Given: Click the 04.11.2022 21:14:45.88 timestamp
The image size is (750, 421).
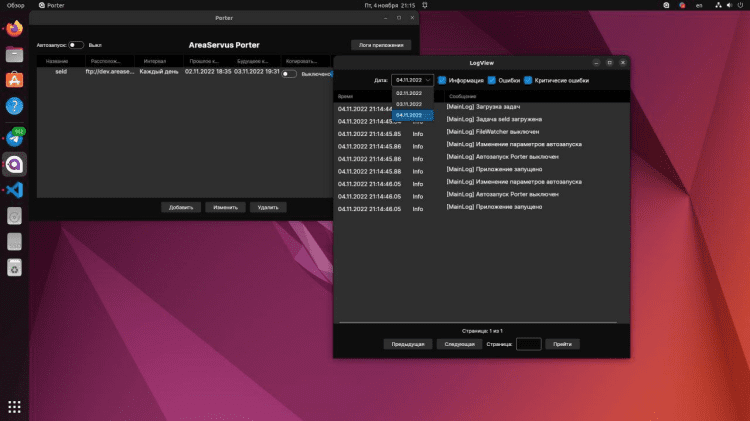Looking at the screenshot, I should (369, 171).
